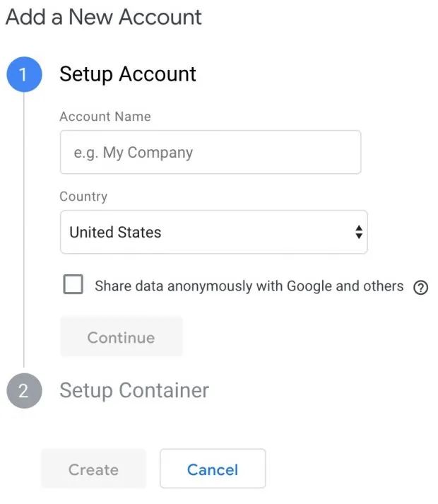Enable the share data anonymously checkbox
The image size is (438, 504).
click(x=73, y=285)
